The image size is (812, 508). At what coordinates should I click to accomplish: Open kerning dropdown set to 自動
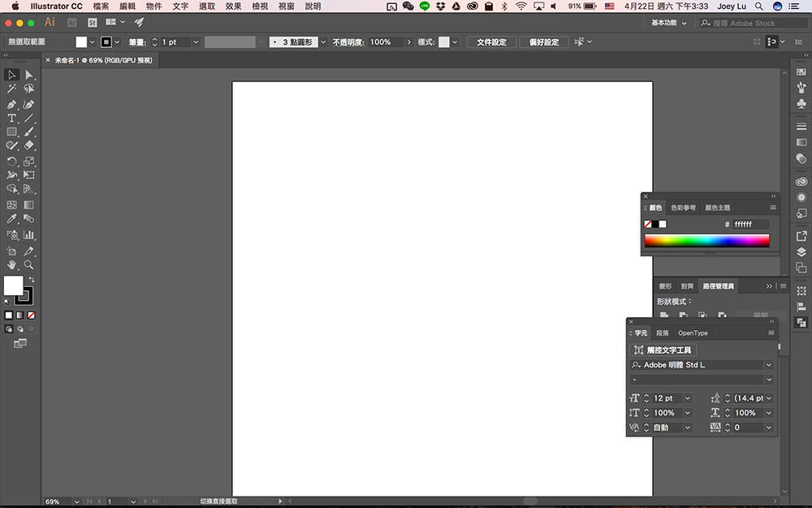point(688,428)
